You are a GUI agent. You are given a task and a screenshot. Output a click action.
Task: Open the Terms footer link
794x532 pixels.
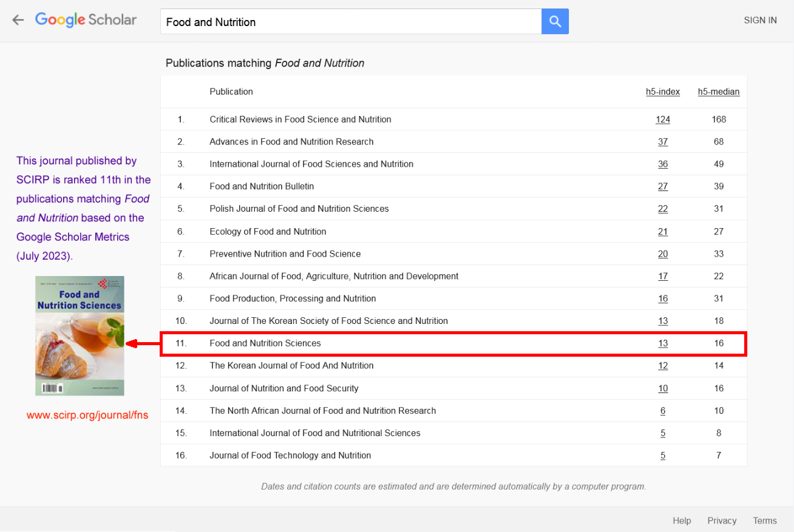764,520
